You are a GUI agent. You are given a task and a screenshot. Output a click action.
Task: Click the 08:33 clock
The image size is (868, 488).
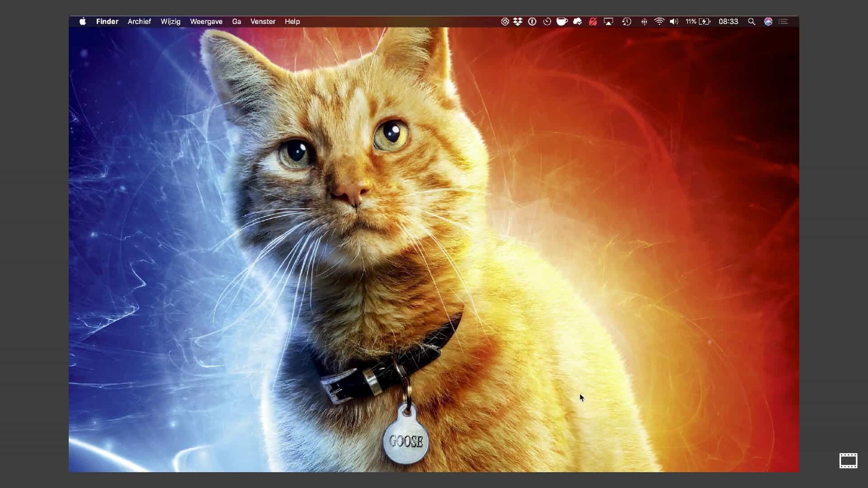[x=728, y=21]
